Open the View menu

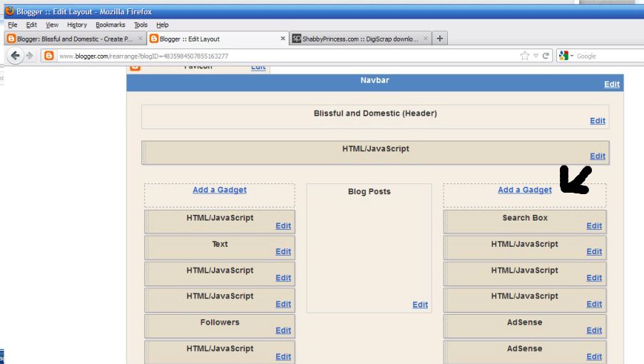pos(52,25)
